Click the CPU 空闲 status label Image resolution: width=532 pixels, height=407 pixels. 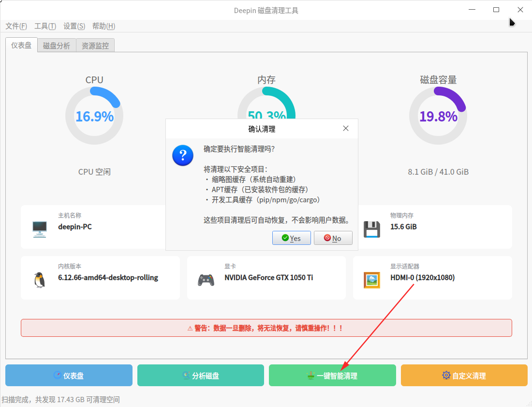[94, 172]
